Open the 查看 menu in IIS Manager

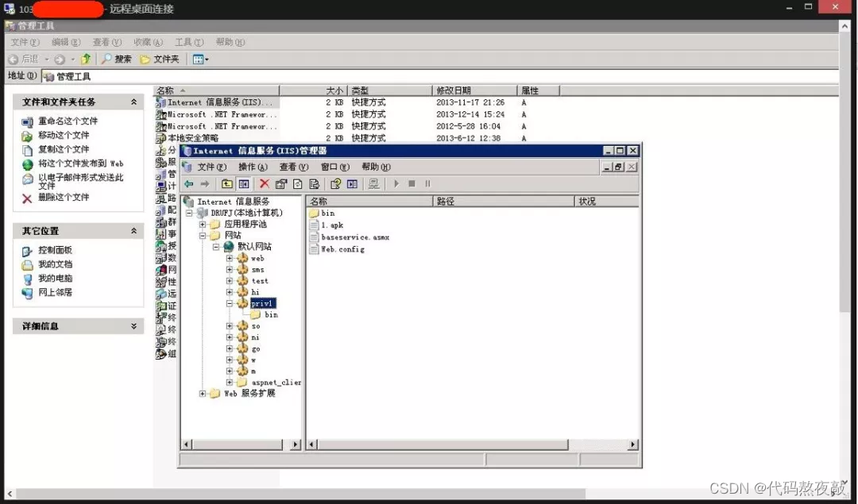coord(294,167)
